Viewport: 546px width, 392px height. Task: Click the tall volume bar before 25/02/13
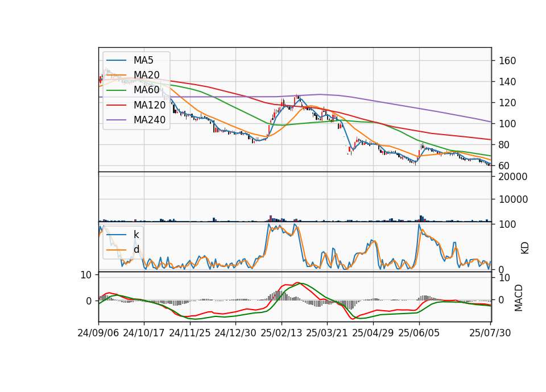point(271,218)
